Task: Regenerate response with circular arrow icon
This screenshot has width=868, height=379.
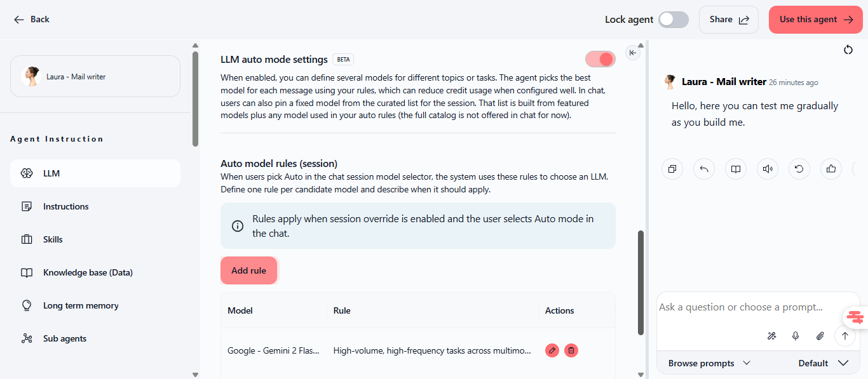Action: (799, 169)
